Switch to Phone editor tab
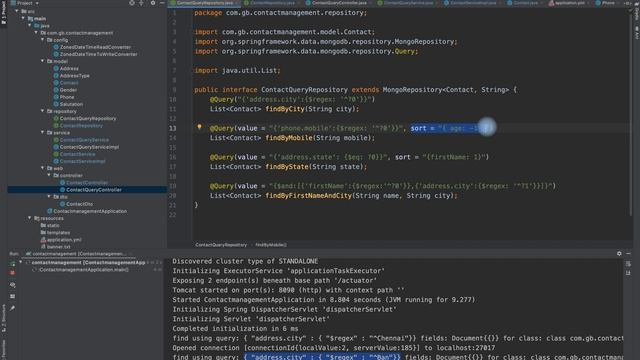 coord(608,3)
